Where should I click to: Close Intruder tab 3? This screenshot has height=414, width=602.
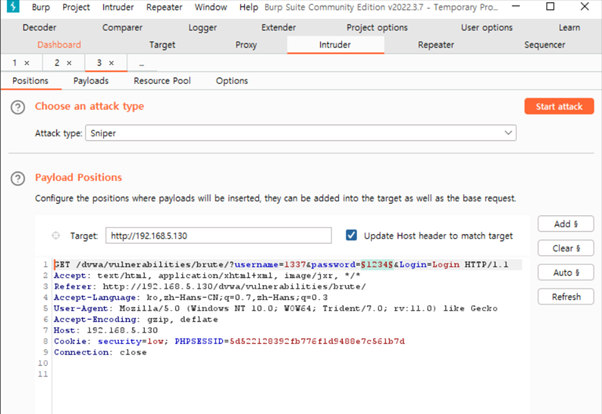[x=111, y=63]
